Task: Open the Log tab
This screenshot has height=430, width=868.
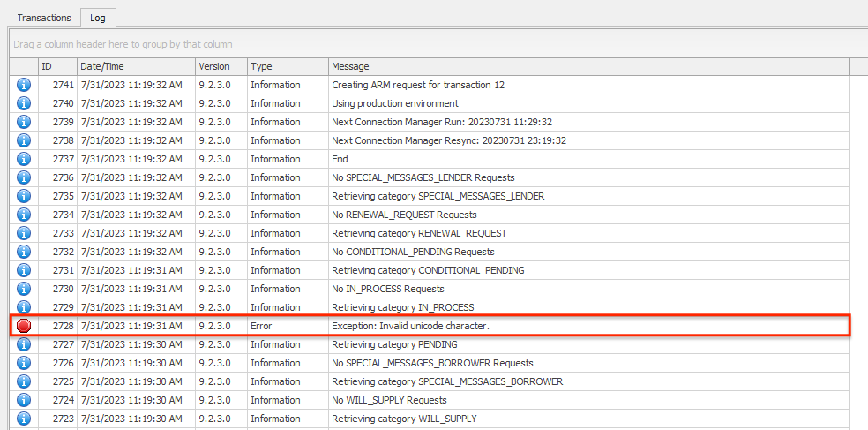Action: pos(98,18)
